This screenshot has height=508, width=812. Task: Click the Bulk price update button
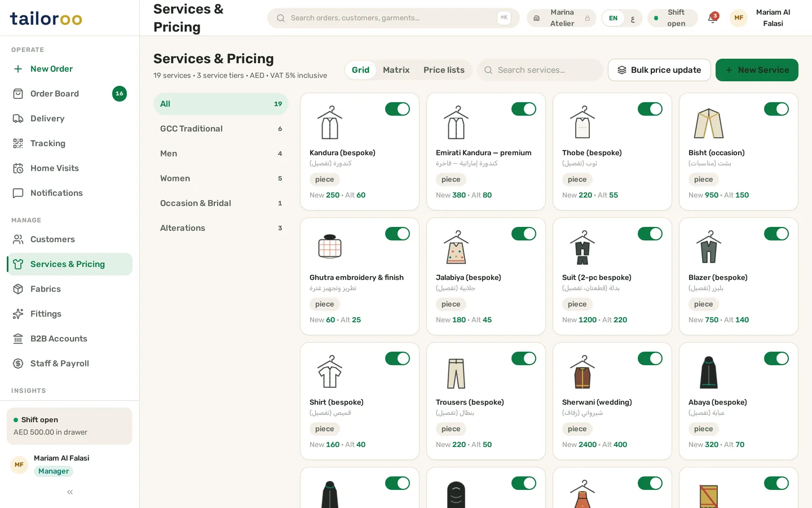[x=659, y=70]
